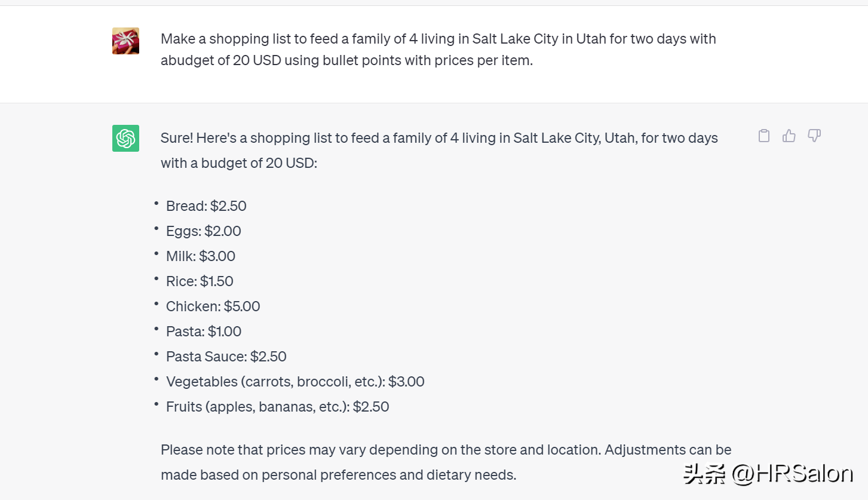Click the 头条 watermark logo text

click(x=704, y=474)
